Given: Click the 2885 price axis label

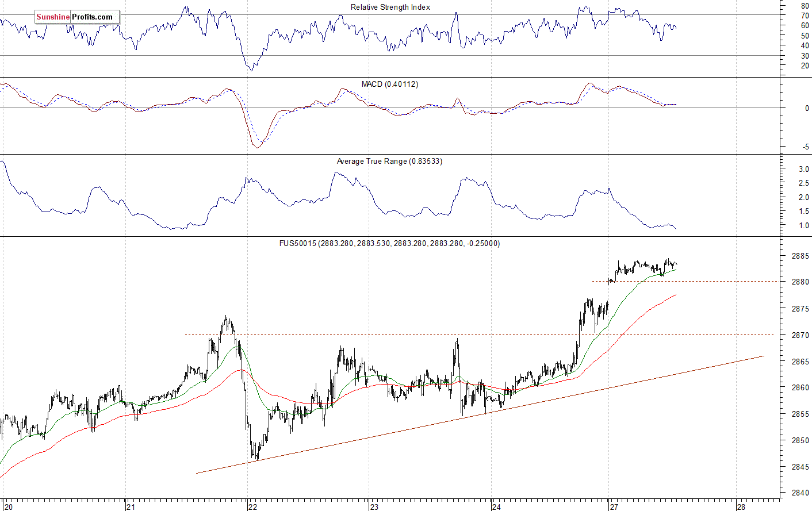Looking at the screenshot, I should 800,256.
